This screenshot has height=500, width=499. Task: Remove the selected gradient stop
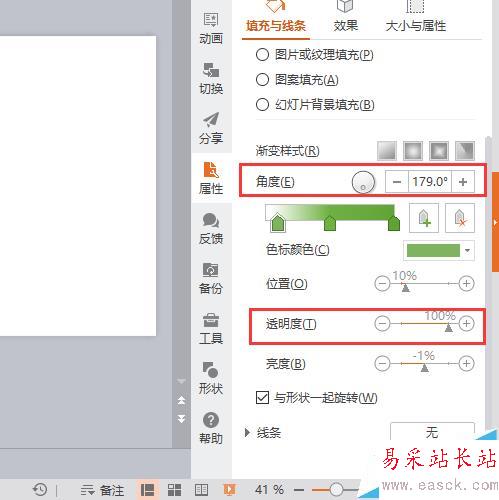(460, 218)
